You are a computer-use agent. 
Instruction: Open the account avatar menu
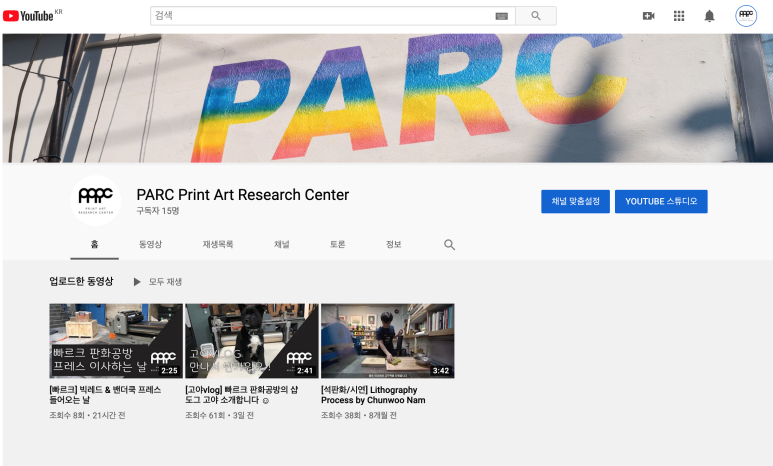(x=746, y=16)
